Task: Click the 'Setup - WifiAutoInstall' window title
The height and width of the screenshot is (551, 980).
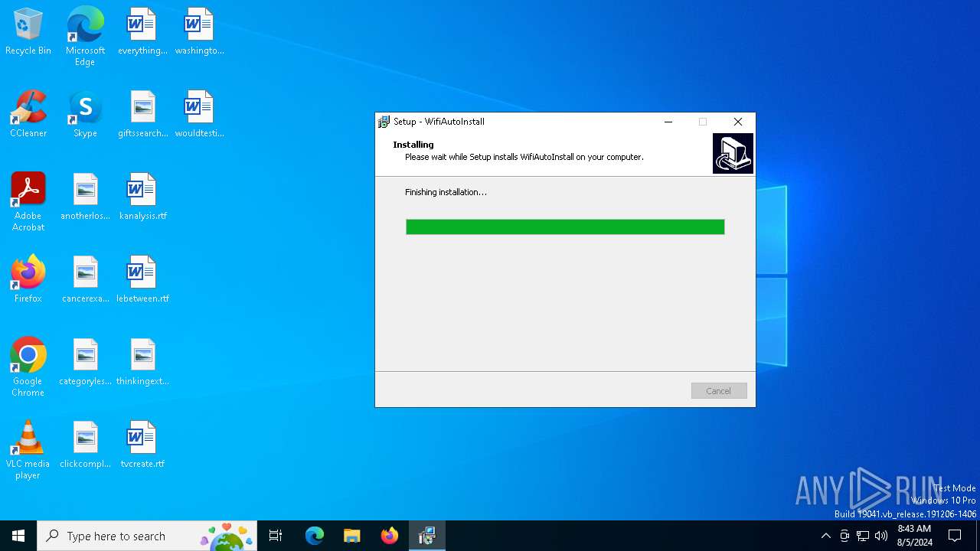Action: click(x=439, y=122)
